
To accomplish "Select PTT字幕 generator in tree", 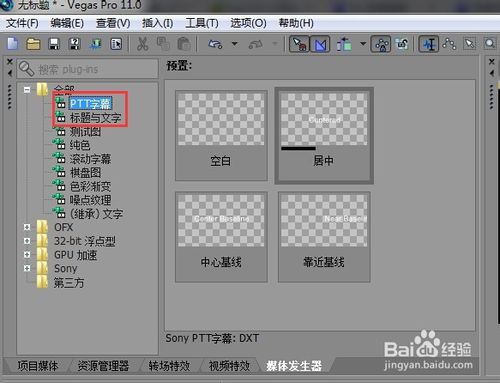I will 90,104.
